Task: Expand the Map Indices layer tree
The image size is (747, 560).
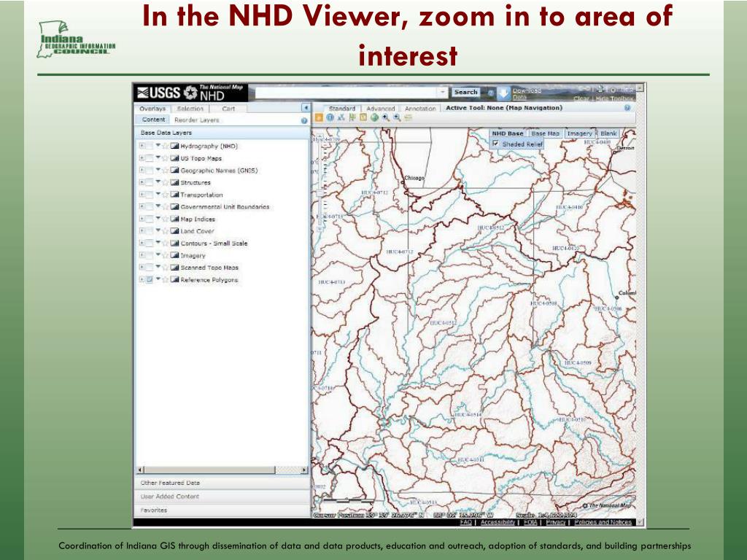Action: coord(142,219)
